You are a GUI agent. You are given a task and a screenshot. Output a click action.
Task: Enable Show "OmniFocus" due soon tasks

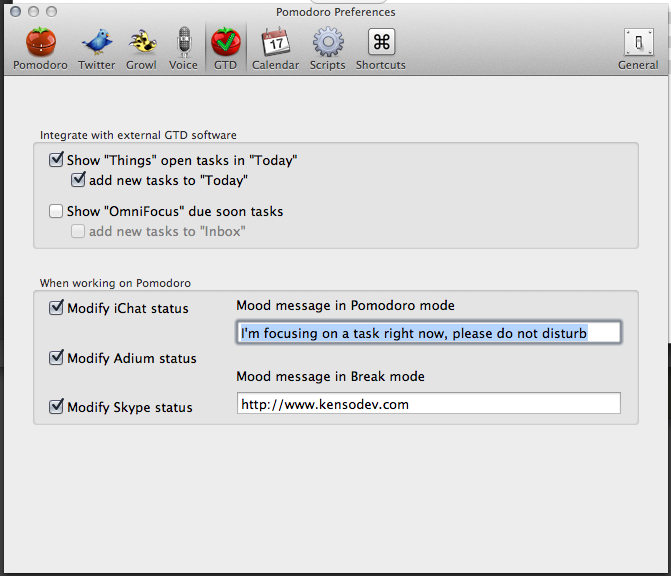(56, 211)
